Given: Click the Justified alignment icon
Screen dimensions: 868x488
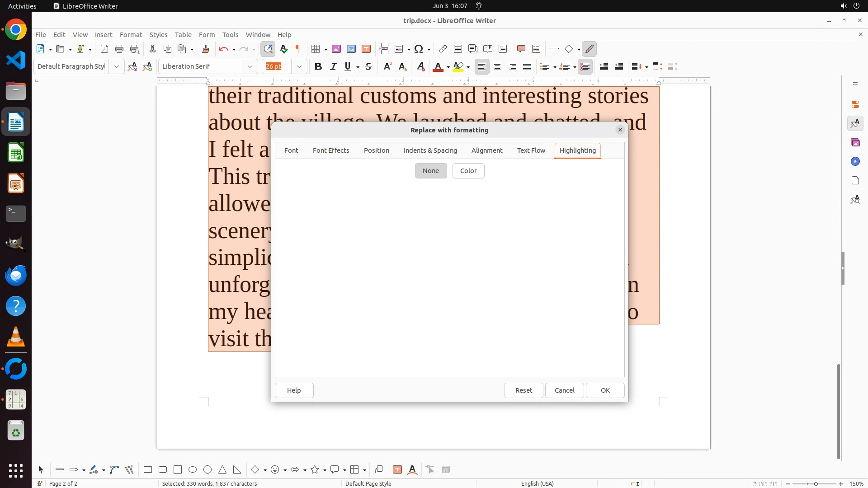Looking at the screenshot, I should (x=527, y=66).
